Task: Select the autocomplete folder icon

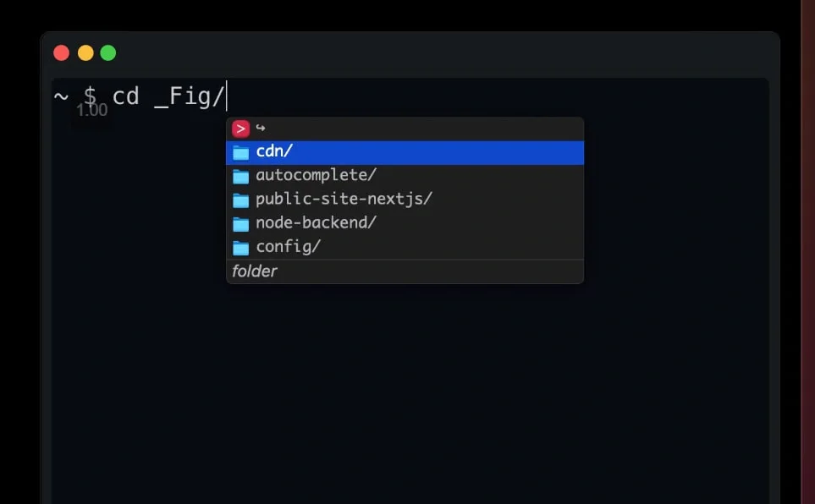Action: (241, 176)
